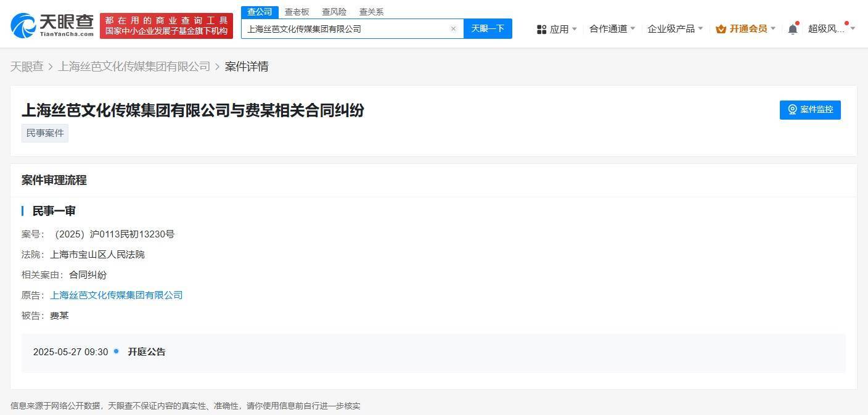Expand the 开通会员 dropdown arrow
The image size is (868, 415).
coord(773,29)
